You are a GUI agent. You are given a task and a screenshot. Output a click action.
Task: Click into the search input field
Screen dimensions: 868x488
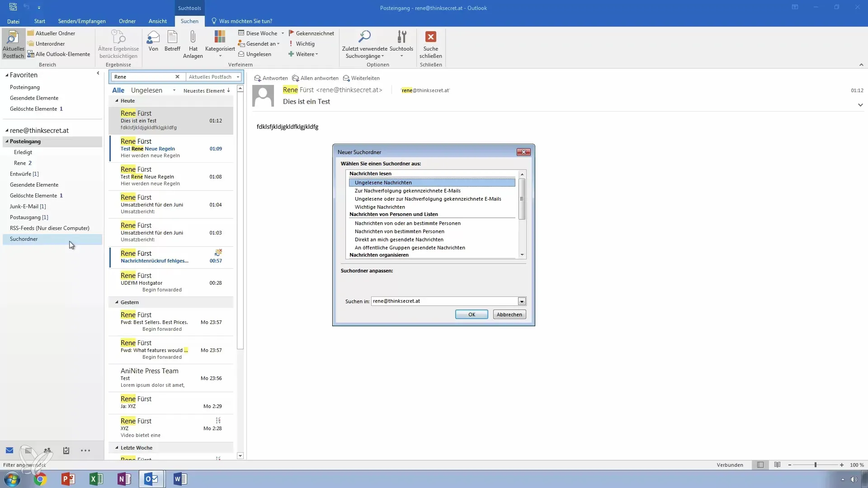tap(143, 77)
